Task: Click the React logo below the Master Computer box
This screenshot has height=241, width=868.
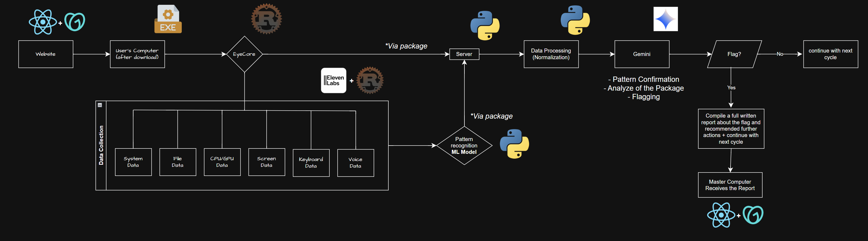Action: pos(721,215)
